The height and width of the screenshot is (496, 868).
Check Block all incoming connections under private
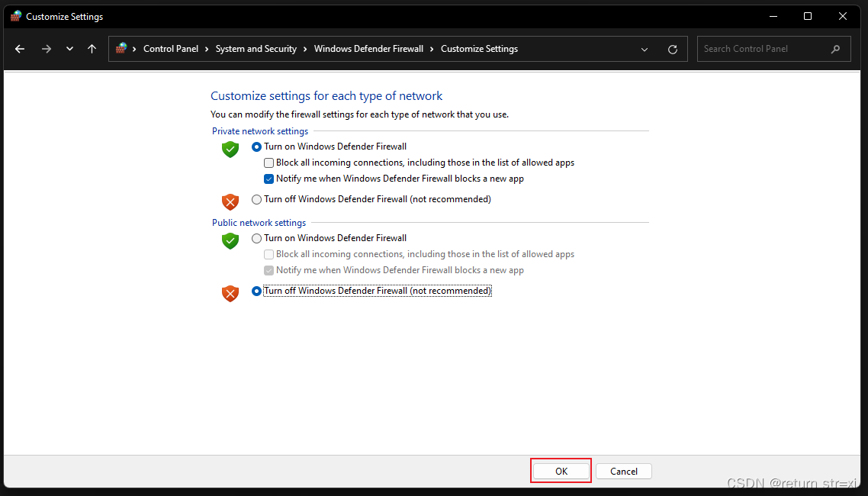tap(268, 163)
